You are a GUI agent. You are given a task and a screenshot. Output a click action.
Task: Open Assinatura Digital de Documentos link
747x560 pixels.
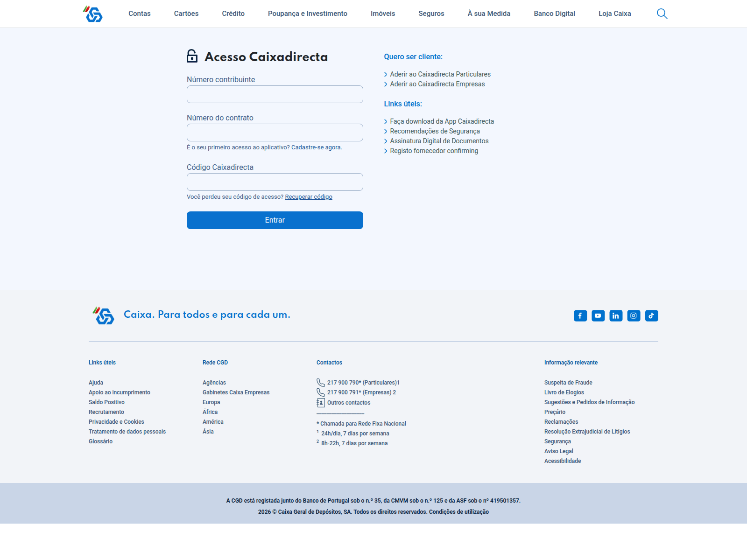439,141
